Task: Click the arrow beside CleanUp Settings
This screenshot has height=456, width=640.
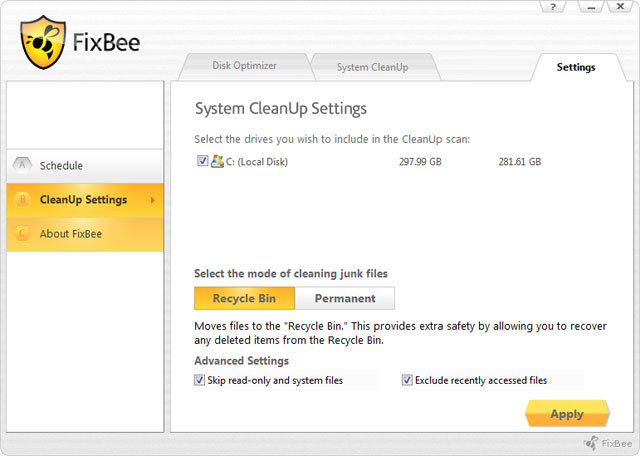Action: (x=153, y=200)
